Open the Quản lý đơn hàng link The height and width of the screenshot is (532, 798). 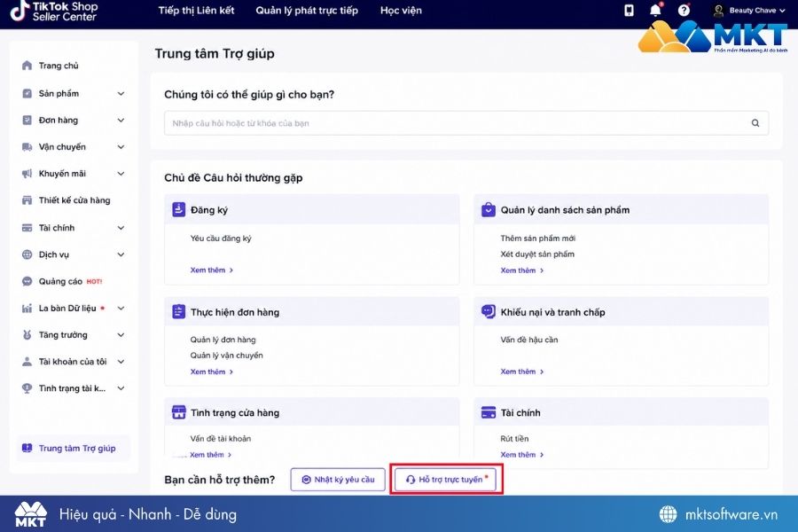click(223, 340)
